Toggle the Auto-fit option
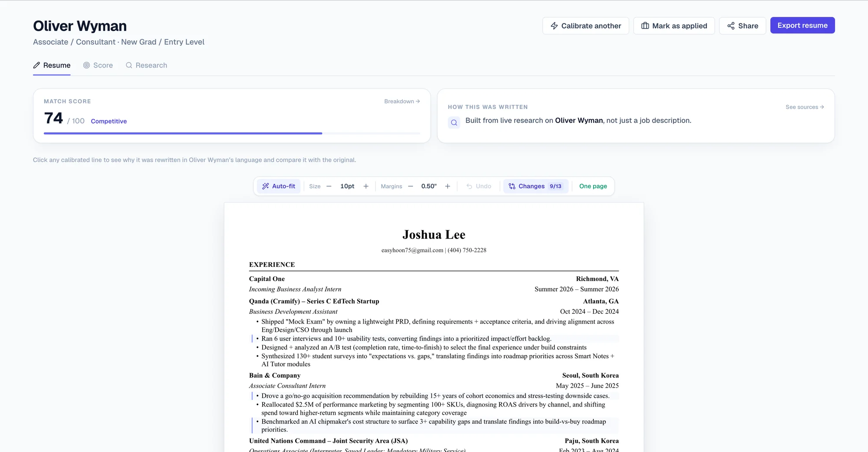868x452 pixels. point(279,186)
